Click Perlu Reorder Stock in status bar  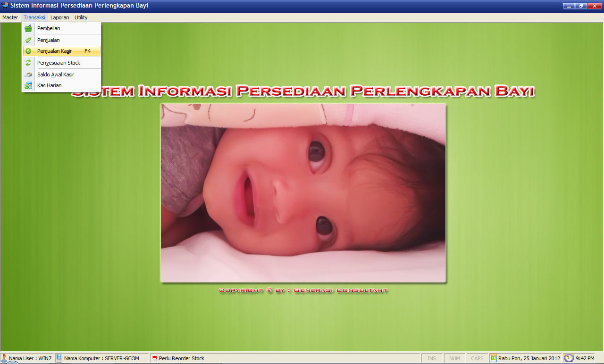[x=181, y=358]
